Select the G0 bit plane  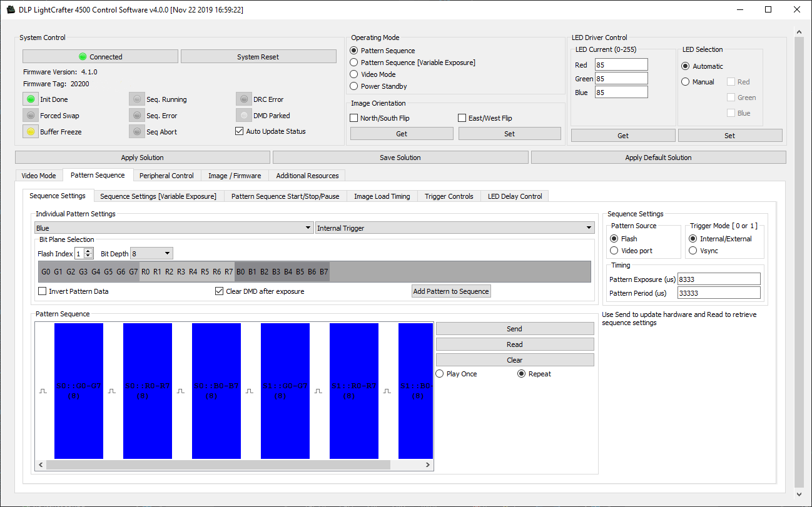click(46, 272)
